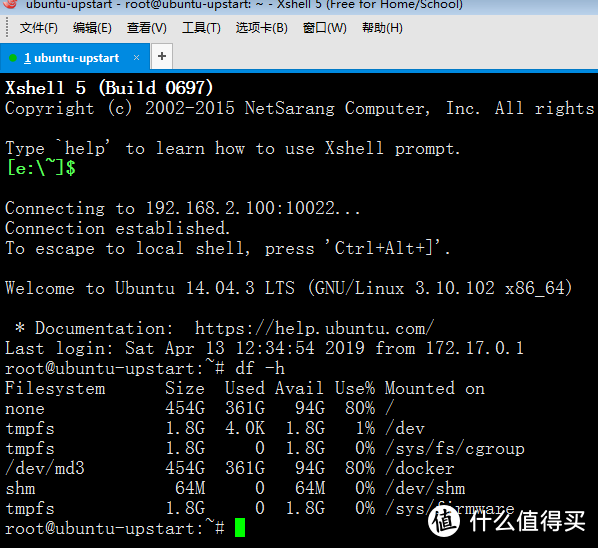Viewport: 598px width, 548px height.
Task: Click the 'df -h' command text
Action: pos(260,368)
